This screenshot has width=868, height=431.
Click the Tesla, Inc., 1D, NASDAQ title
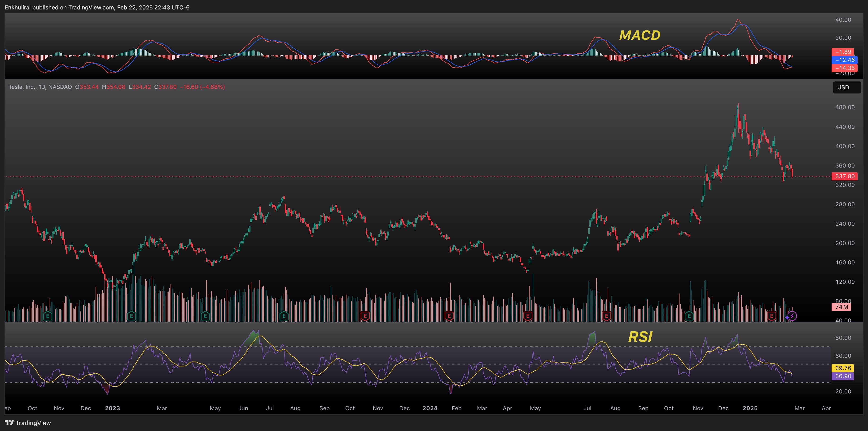(x=40, y=87)
